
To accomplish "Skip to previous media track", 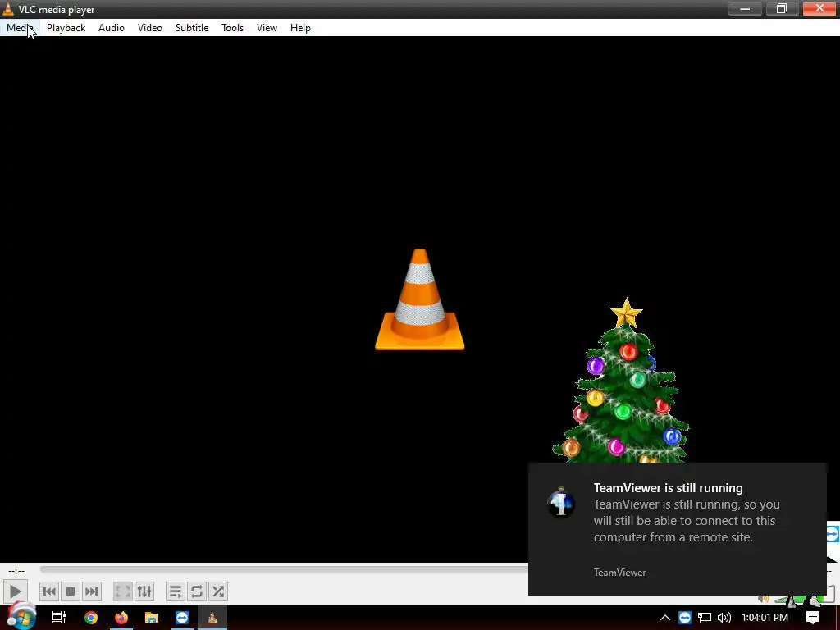I will pos(48,591).
